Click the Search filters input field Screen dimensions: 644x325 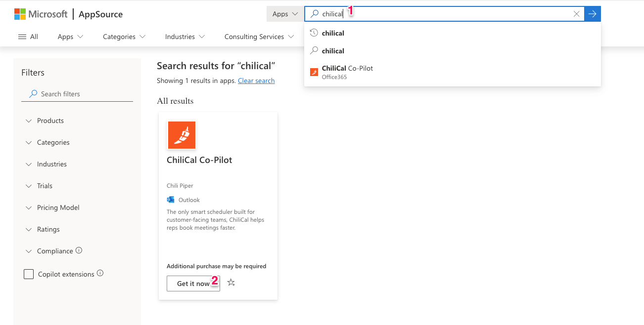pyautogui.click(x=77, y=94)
